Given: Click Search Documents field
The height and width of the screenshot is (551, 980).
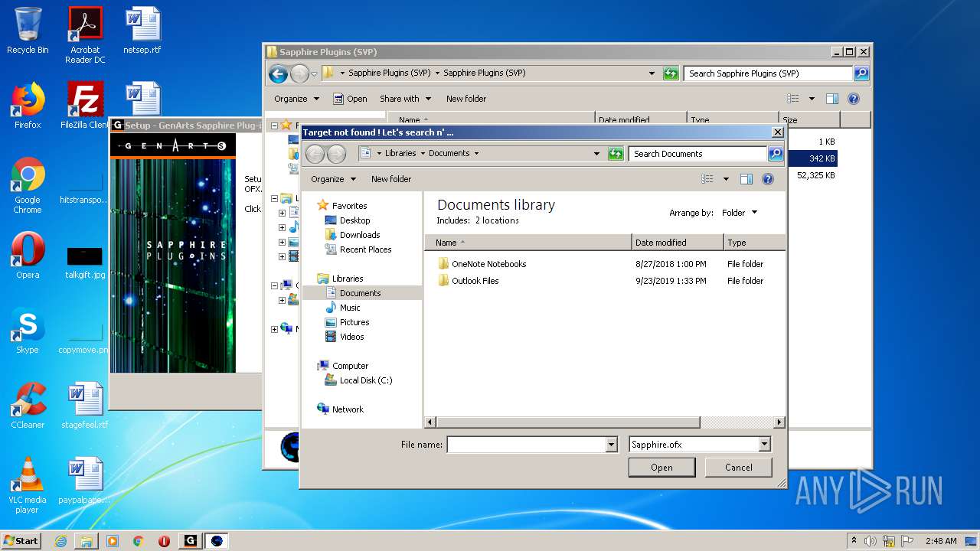Looking at the screenshot, I should pos(698,154).
